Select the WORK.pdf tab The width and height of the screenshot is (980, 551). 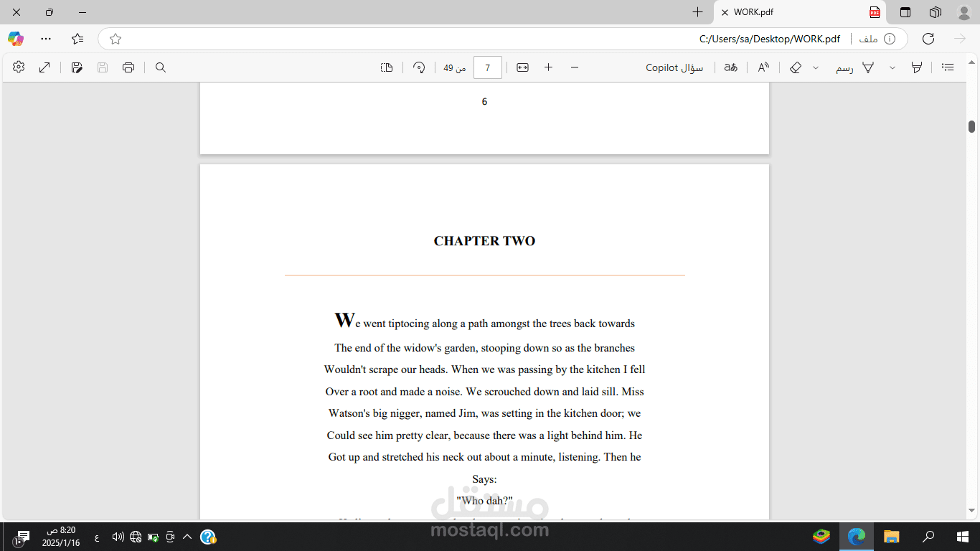coord(800,12)
